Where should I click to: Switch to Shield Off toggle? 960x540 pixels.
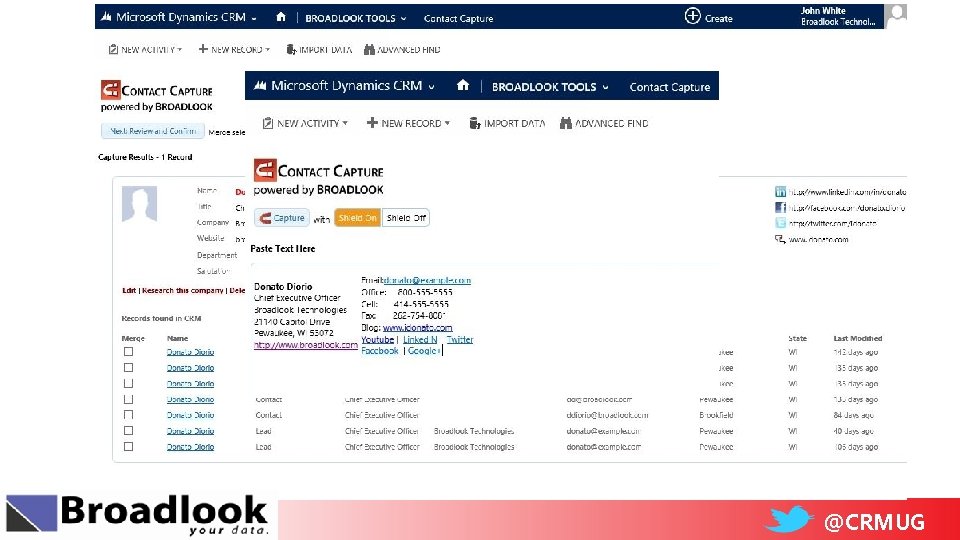point(406,218)
